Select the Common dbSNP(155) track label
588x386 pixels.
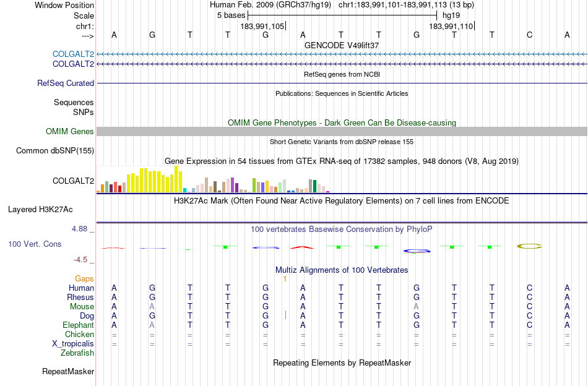[x=55, y=151]
